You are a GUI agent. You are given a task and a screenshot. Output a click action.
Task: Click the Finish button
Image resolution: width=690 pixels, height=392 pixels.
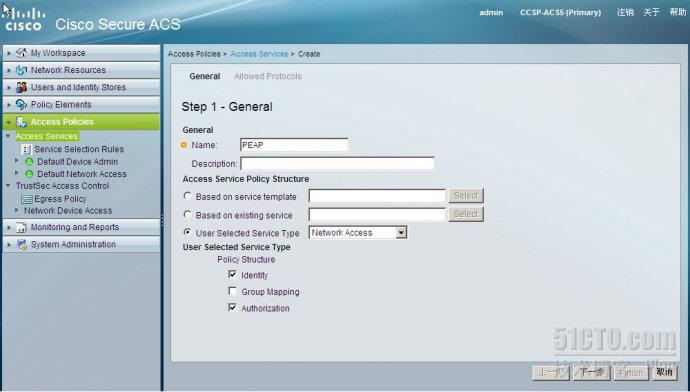tap(631, 373)
